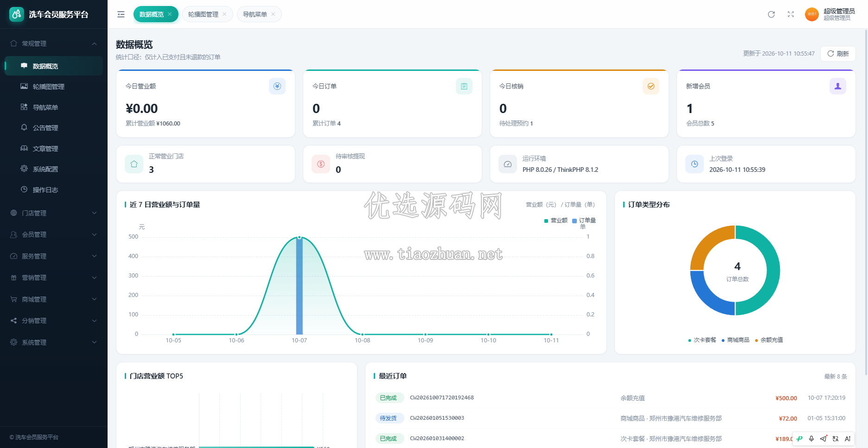Expand the 分销管理 menu group

coord(54,321)
